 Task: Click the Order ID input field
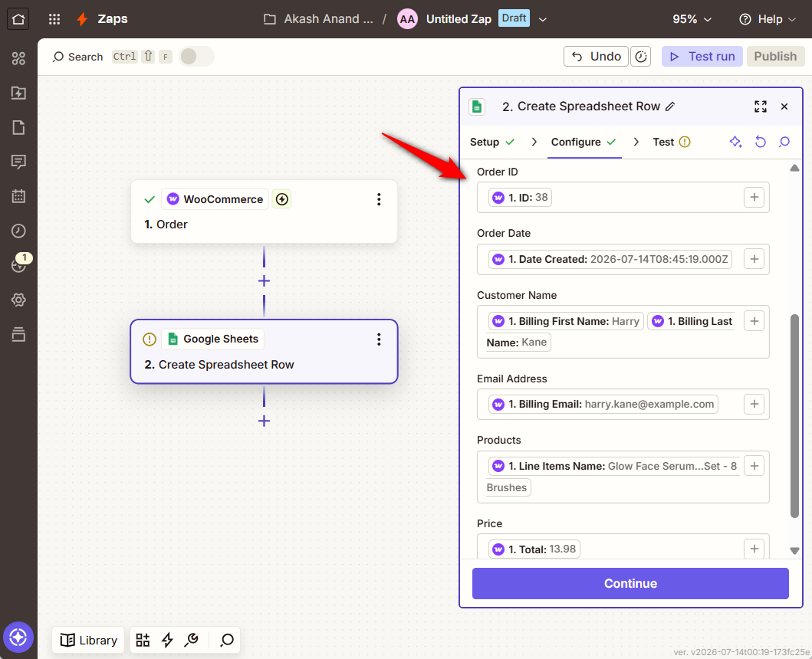(x=623, y=197)
